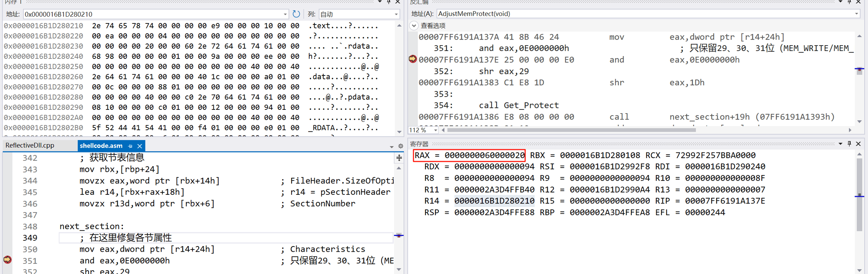Viewport: 868px width, 274px height.
Task: Expand the 查看选项 viewing options
Action: pyautogui.click(x=414, y=26)
